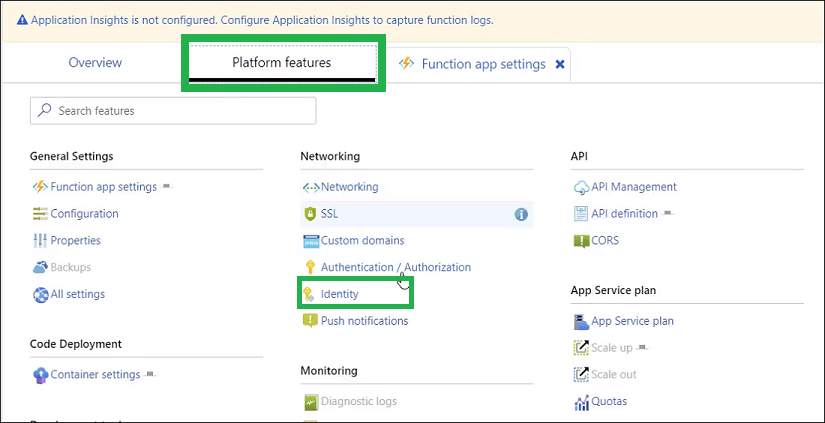Screen dimensions: 825x423
Task: Click the greyed Diagnostic logs label
Action: pyautogui.click(x=359, y=402)
